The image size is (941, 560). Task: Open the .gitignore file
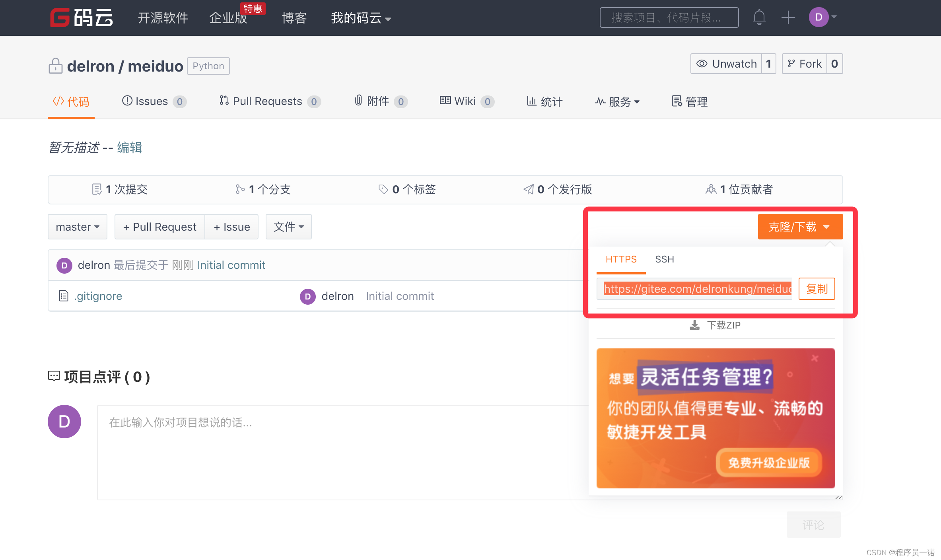[98, 296]
